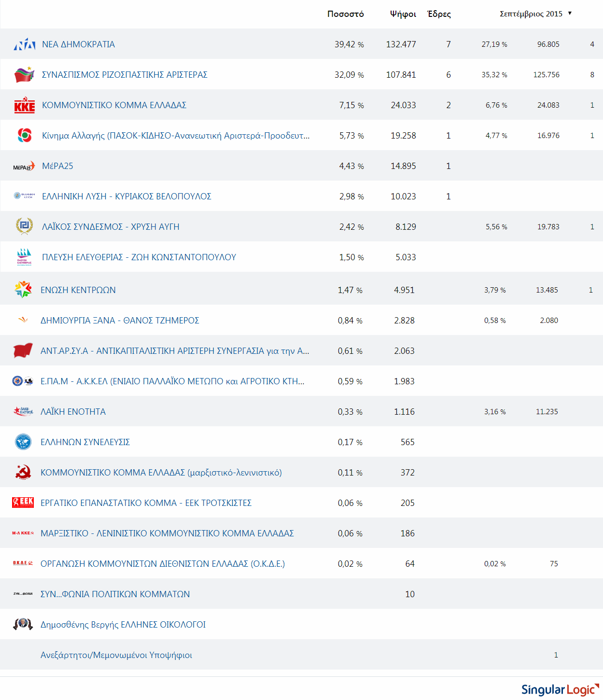Viewport: 603px width, 700px height.
Task: Open ΕΛΛΗΝΙΚΗ ΛΥΣΗ - ΚΥΡΙΑΚΟΣ ΒΕΛΟΠΟΥΛΟΣ link
Action: click(x=126, y=196)
